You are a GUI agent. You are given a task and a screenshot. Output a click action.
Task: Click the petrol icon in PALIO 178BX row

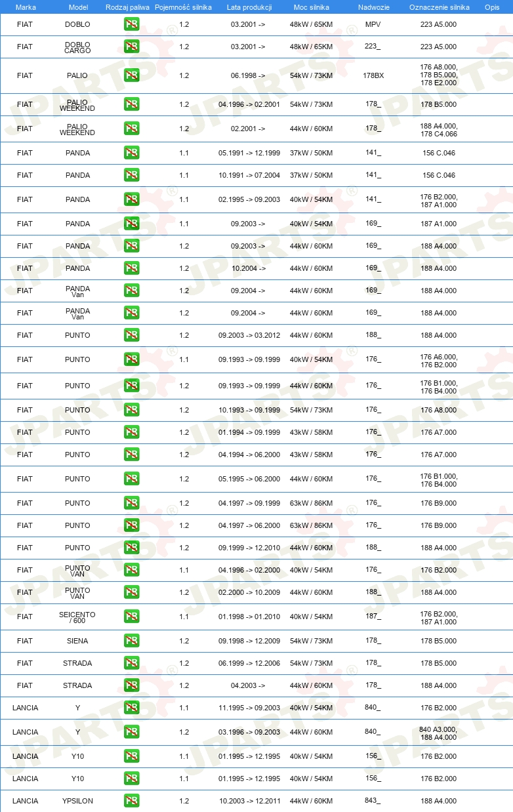point(131,75)
